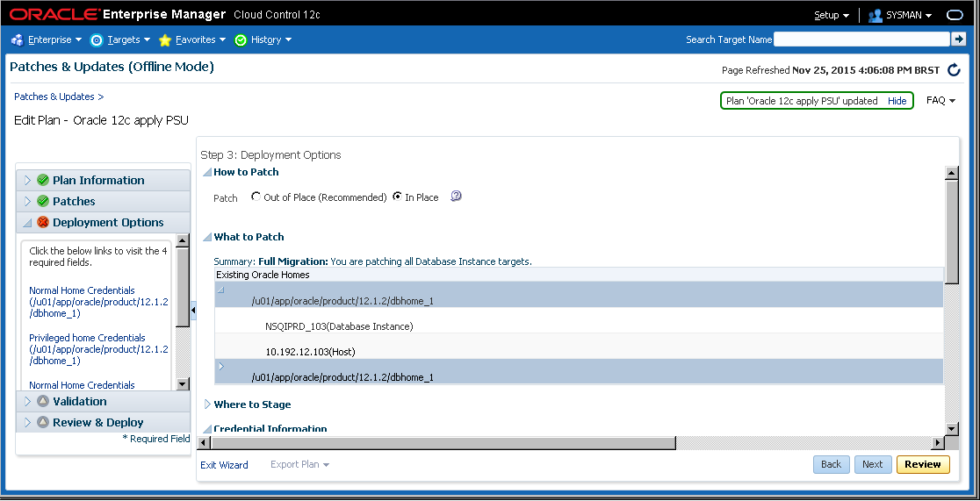
Task: Open the first Normal Home Credentials link
Action: pos(98,302)
